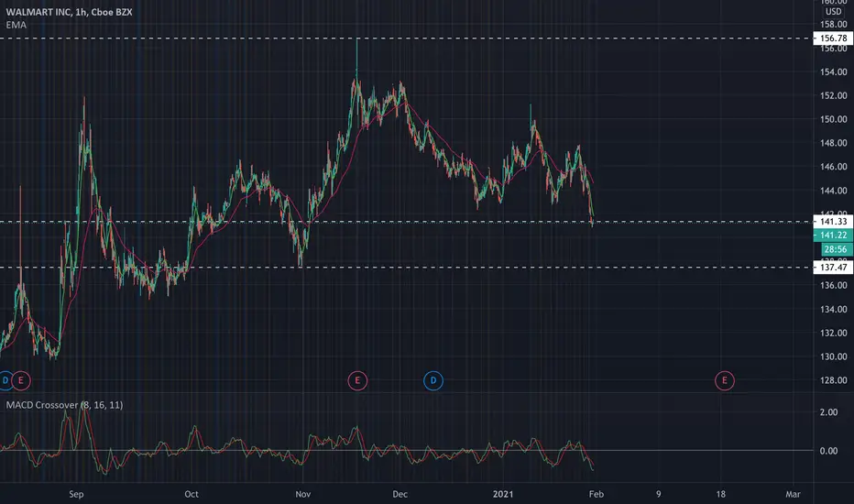Image resolution: width=854 pixels, height=504 pixels.
Task: Click the 146.00 price axis label
Action: 833,167
